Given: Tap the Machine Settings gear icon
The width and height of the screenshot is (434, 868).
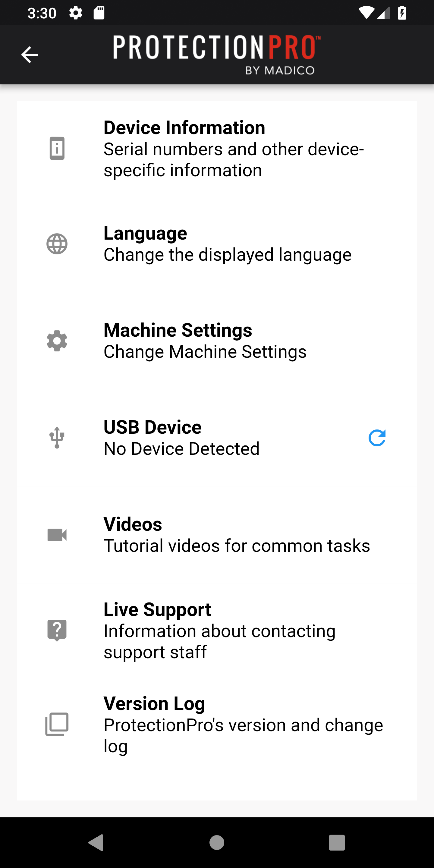Looking at the screenshot, I should pyautogui.click(x=57, y=341).
